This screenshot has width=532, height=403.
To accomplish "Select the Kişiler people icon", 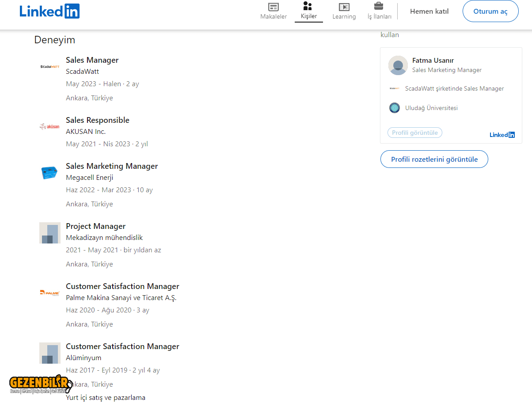I will pos(308,6).
